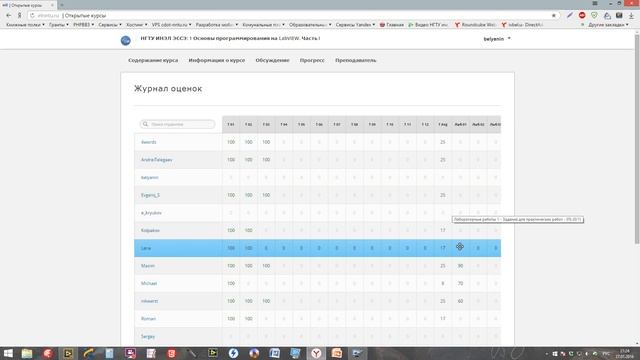Open File Explorer from the taskbar
This screenshot has width=640, height=360.
pyautogui.click(x=27, y=353)
